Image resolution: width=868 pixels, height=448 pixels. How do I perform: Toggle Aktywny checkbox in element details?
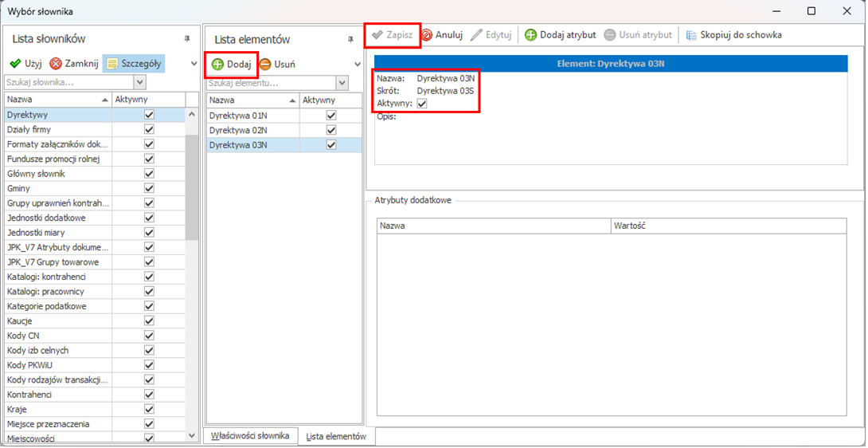point(422,104)
